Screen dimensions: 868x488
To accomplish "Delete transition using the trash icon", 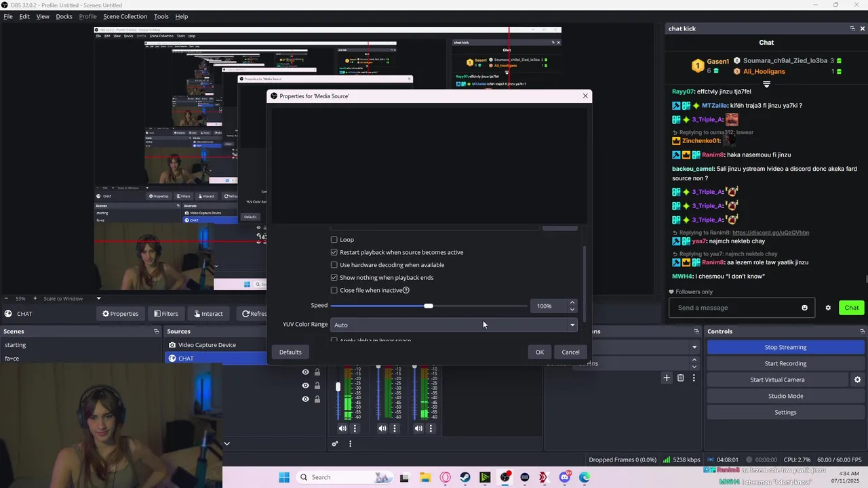I will point(680,378).
